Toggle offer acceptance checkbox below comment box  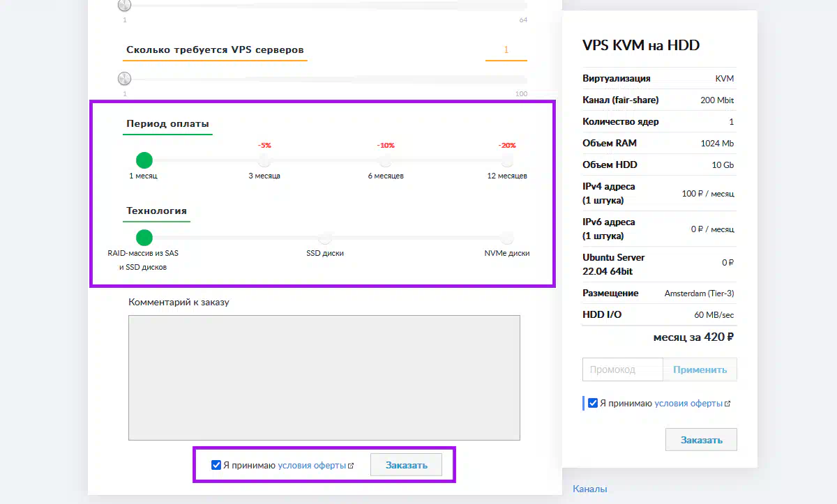click(216, 465)
